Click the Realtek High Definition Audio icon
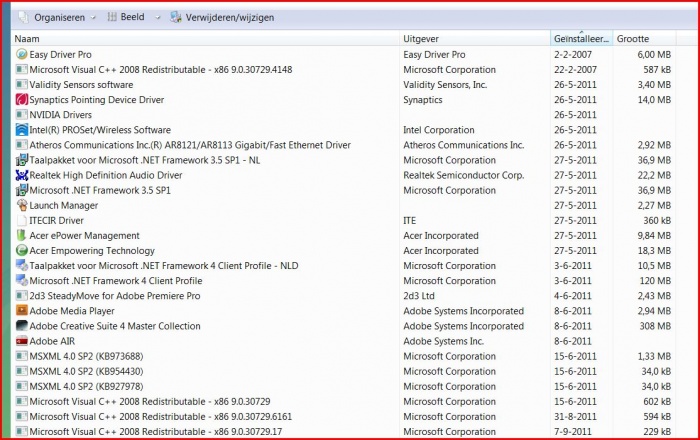Viewport: 700px width, 440px height. [22, 175]
